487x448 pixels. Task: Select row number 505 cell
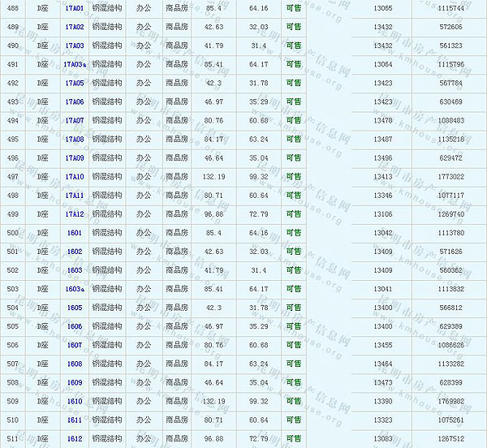click(x=12, y=326)
